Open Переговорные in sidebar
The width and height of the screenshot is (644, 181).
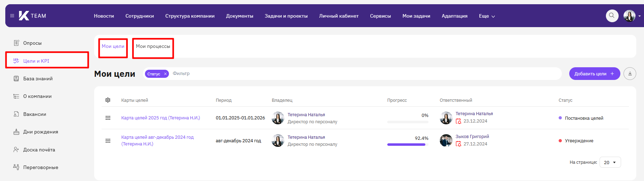tap(41, 167)
